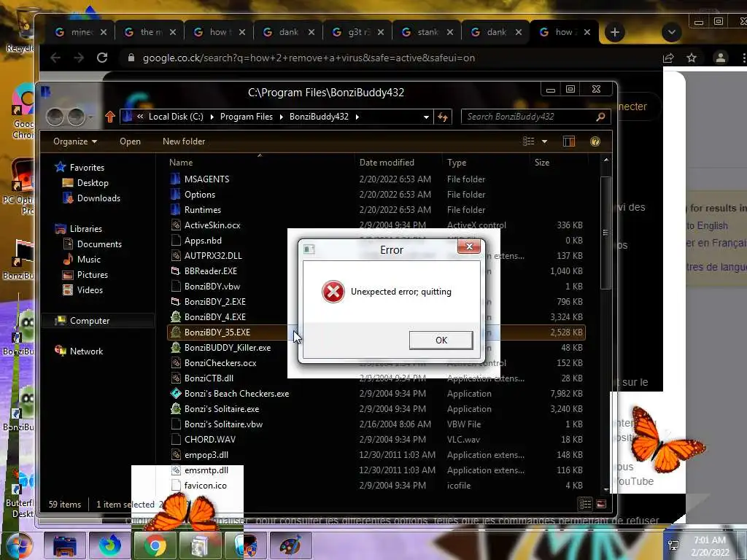Select empop3.dll file icon

click(x=175, y=455)
